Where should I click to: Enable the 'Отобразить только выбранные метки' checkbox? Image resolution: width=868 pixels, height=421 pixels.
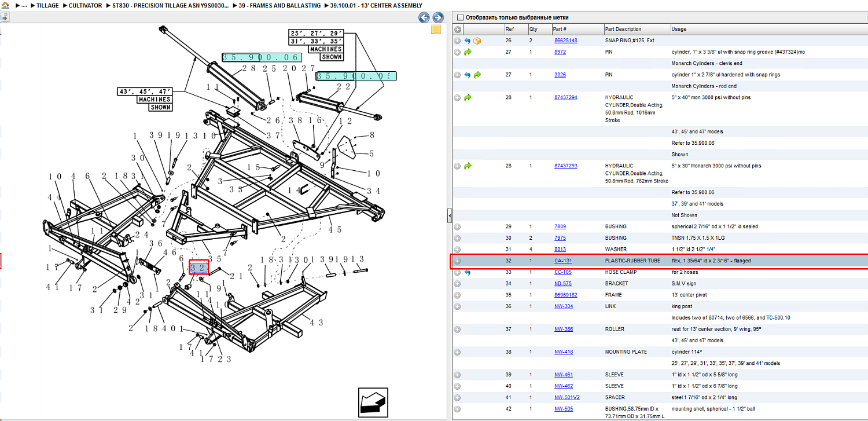tap(460, 17)
